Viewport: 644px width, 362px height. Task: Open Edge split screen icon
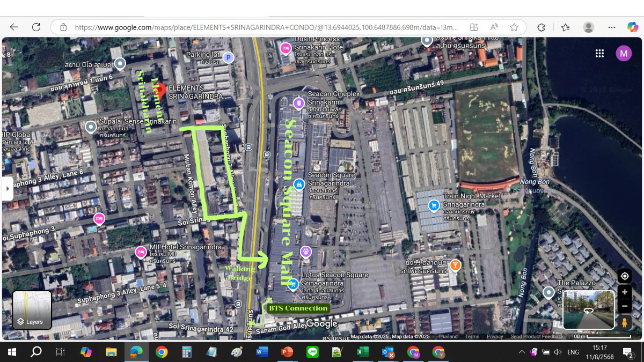pyautogui.click(x=474, y=27)
